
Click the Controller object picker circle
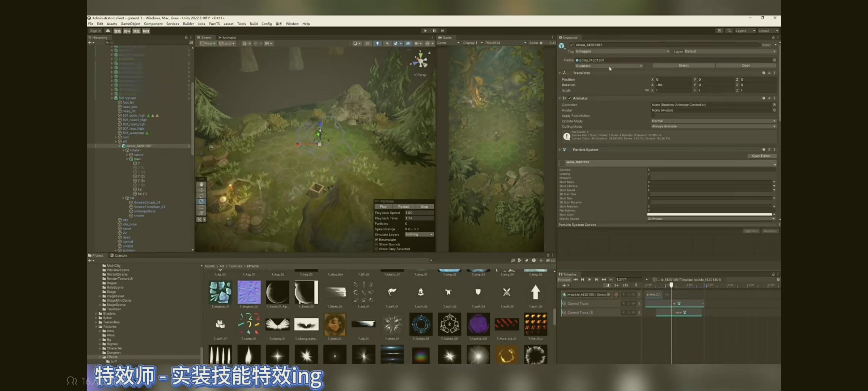[774, 105]
